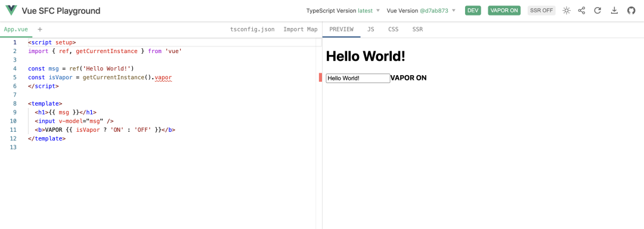
Task: Switch to the PREVIEW output tab
Action: click(x=341, y=30)
